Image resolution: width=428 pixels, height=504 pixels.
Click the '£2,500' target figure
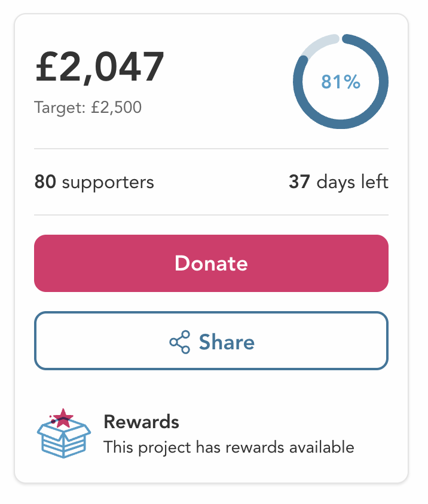(x=116, y=108)
